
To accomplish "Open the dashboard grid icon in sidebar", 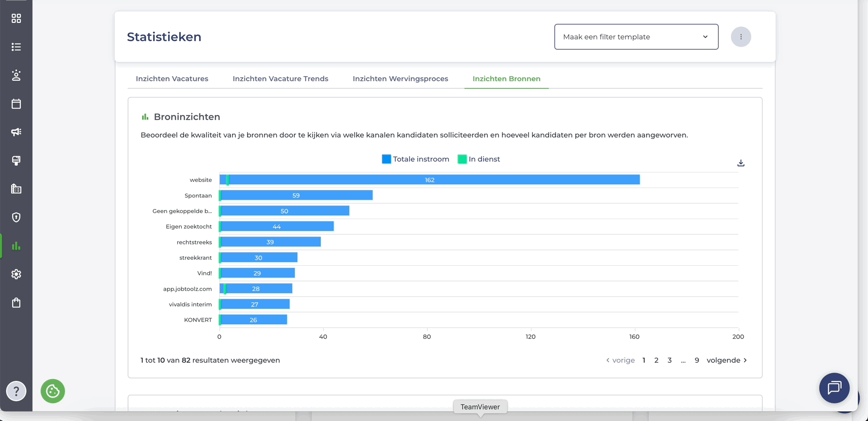I will (16, 19).
